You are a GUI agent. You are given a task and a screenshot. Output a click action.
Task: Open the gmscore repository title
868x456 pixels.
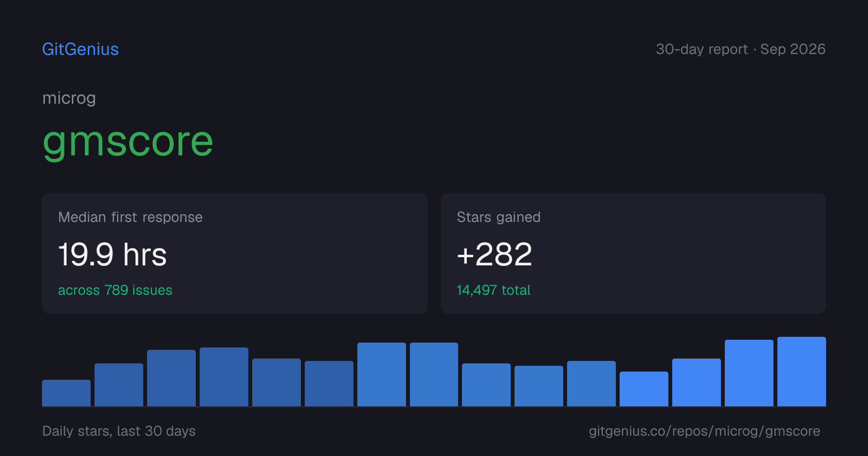click(128, 142)
